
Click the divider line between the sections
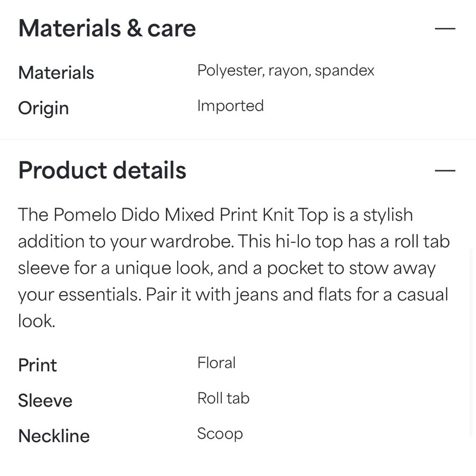(238, 139)
